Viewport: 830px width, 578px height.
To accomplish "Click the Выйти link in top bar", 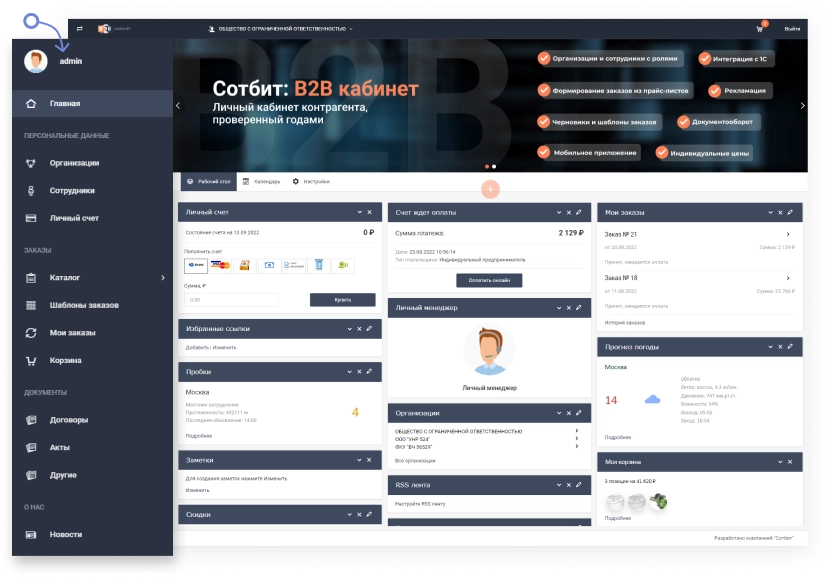I will tap(792, 29).
